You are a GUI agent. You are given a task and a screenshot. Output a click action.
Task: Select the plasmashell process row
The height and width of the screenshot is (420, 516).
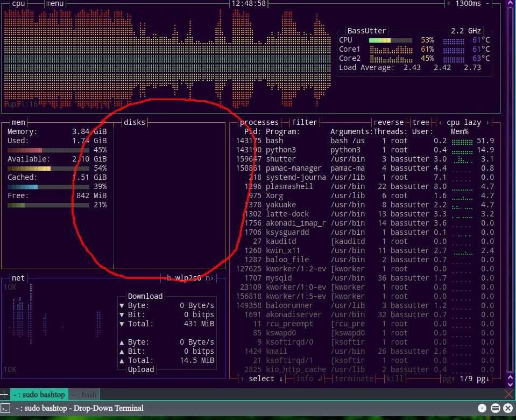pyautogui.click(x=365, y=186)
